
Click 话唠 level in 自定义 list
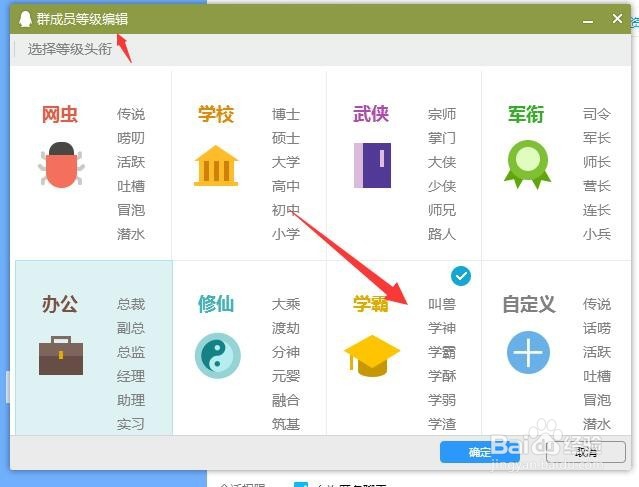(x=597, y=328)
